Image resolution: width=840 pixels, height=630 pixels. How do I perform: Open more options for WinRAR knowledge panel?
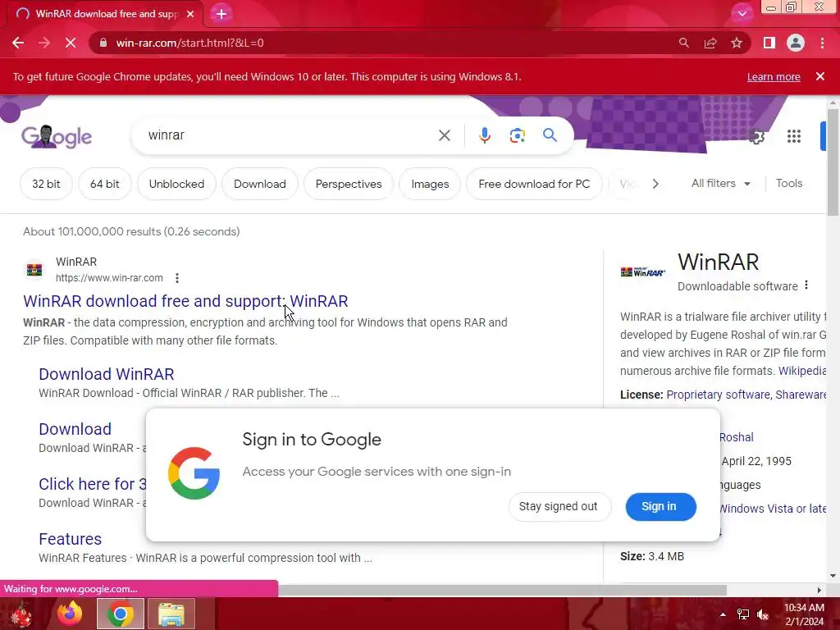click(x=806, y=285)
